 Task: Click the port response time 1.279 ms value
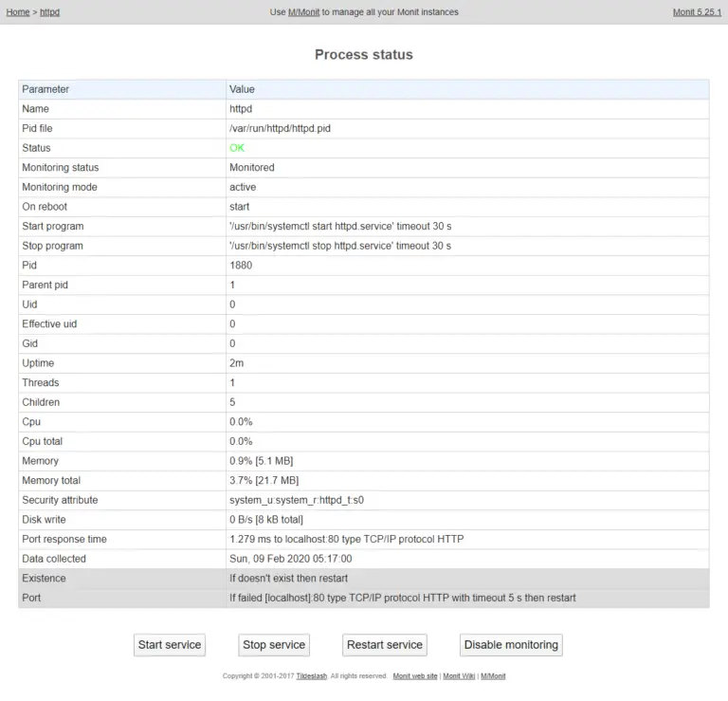[x=346, y=539]
